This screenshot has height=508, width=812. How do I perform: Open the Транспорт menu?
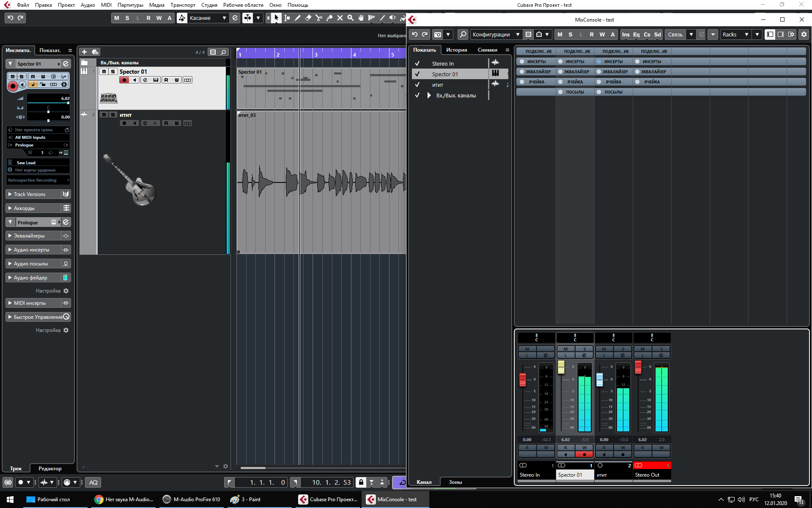(183, 5)
